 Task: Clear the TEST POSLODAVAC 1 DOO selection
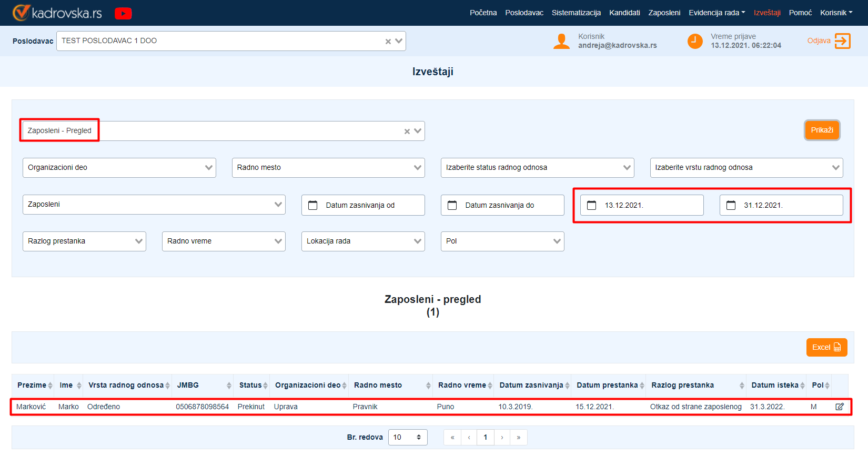(388, 42)
